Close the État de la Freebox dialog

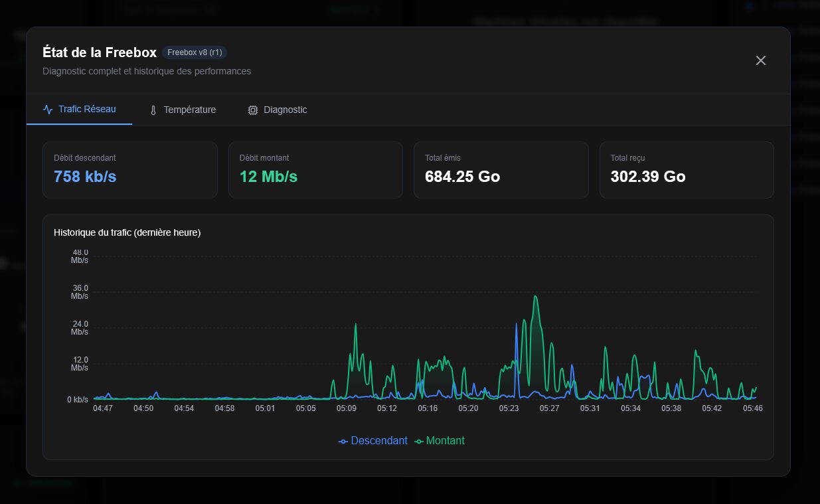[x=761, y=60]
